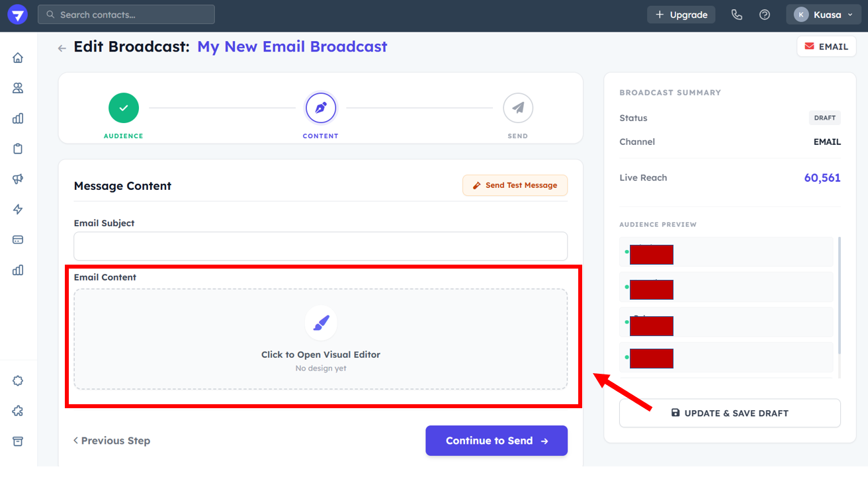868x477 pixels.
Task: Jump to the Send step
Action: (517, 108)
